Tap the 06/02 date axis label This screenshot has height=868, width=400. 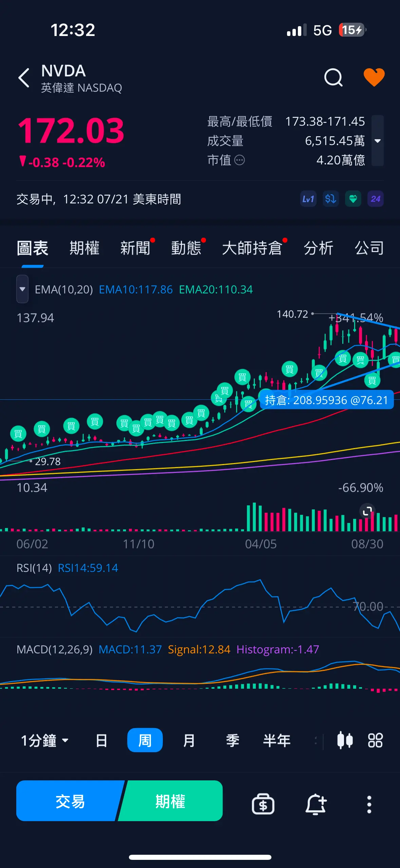click(x=32, y=544)
